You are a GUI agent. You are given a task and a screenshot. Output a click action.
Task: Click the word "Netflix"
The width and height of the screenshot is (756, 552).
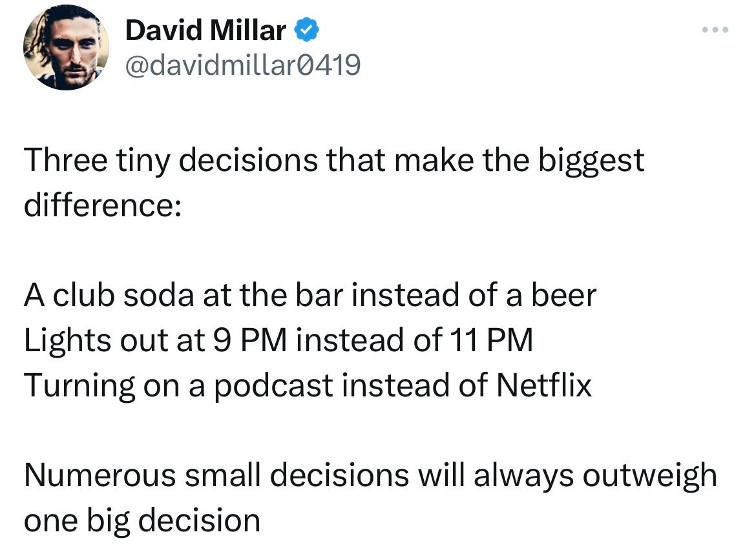[544, 385]
